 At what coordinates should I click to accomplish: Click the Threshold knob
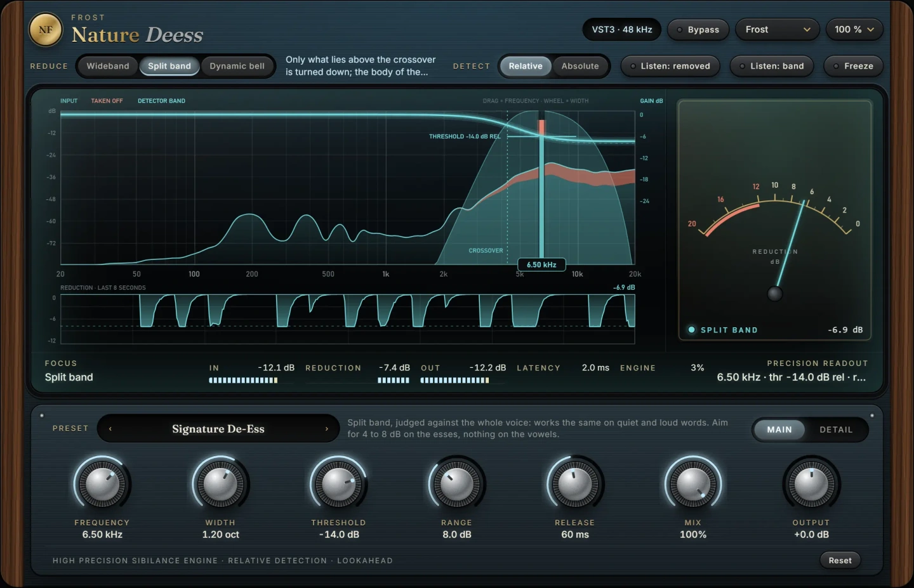point(338,485)
